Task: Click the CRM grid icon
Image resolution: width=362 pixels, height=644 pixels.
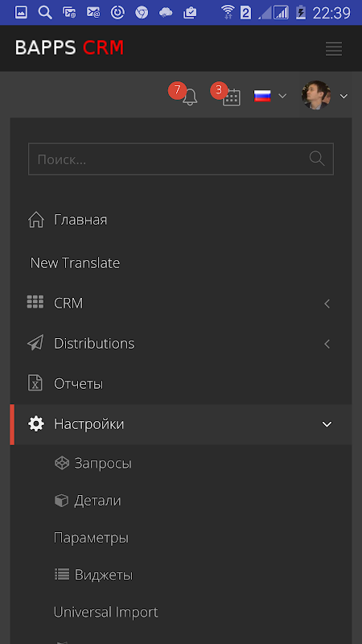Action: pyautogui.click(x=35, y=302)
